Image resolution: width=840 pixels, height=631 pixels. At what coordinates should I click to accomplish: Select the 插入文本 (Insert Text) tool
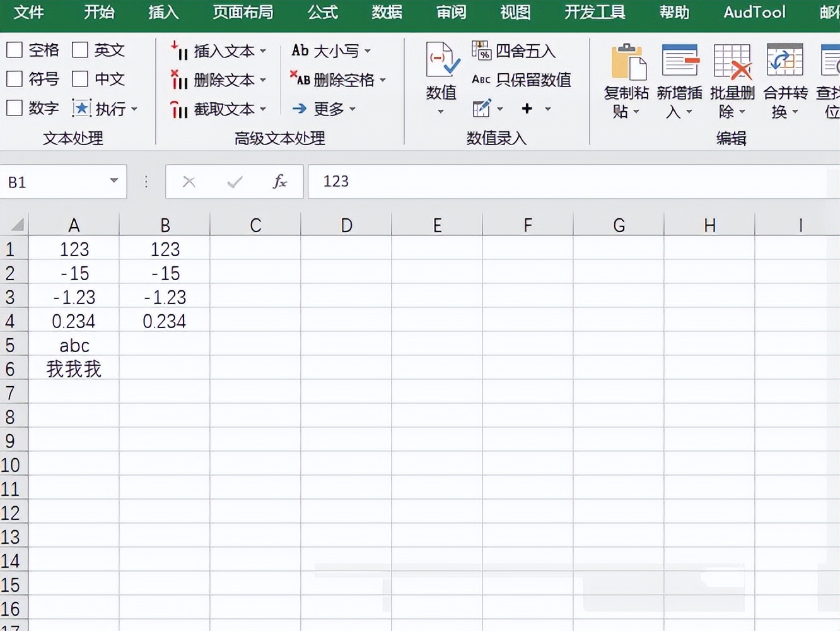tap(218, 50)
